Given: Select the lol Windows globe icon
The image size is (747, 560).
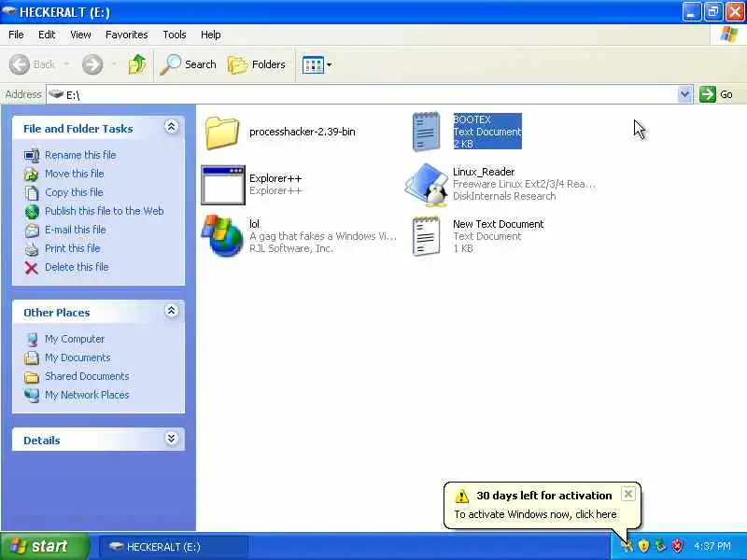Looking at the screenshot, I should pyautogui.click(x=222, y=236).
